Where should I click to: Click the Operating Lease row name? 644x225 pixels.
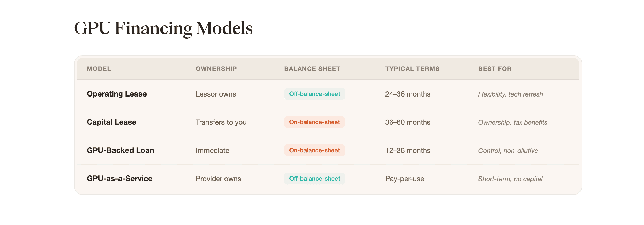pos(117,94)
